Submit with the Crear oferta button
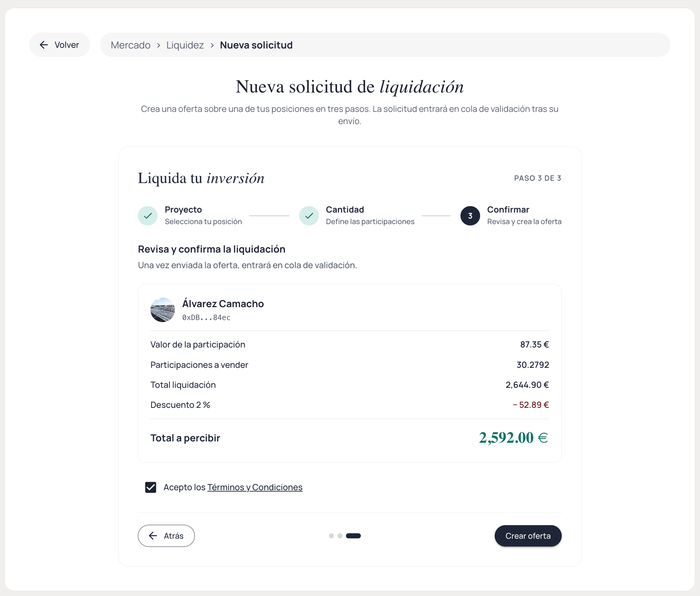 pos(528,536)
